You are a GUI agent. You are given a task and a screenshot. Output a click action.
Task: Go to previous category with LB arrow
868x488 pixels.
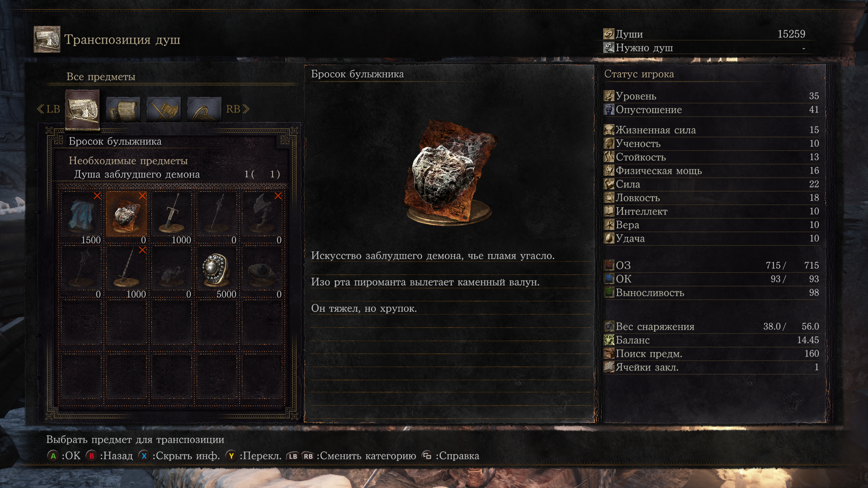[x=48, y=109]
